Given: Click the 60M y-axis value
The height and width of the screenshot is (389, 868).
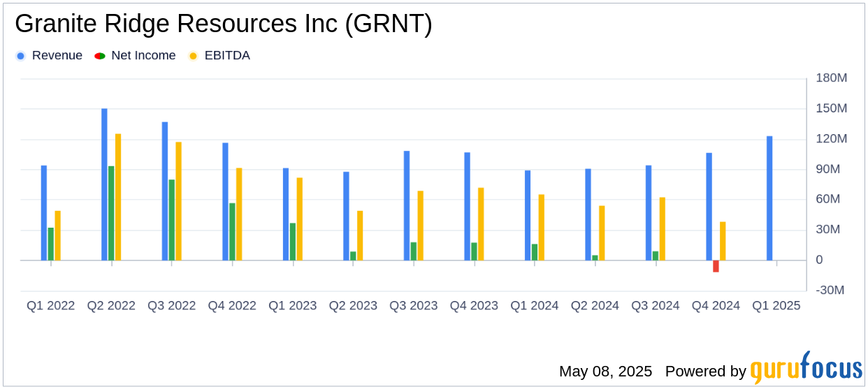Looking at the screenshot, I should tap(828, 199).
